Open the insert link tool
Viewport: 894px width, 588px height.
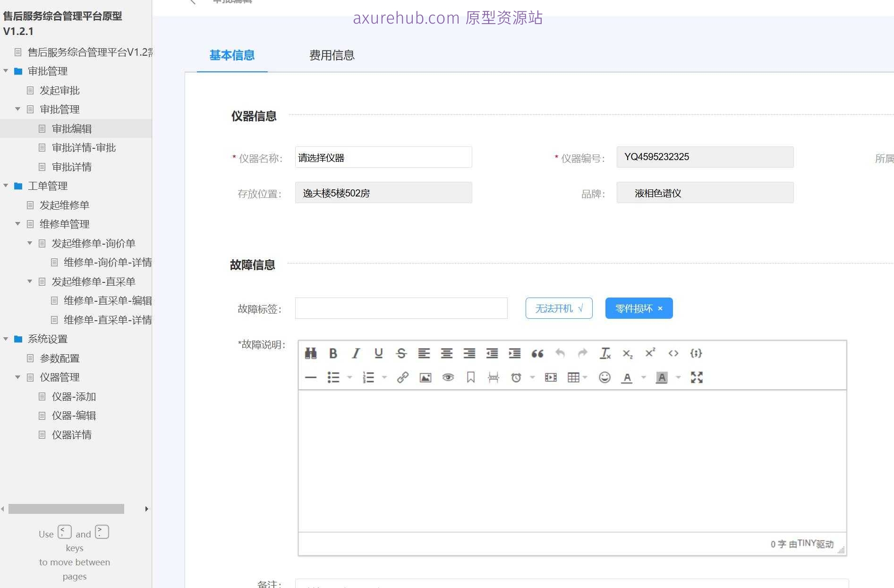[x=403, y=377]
